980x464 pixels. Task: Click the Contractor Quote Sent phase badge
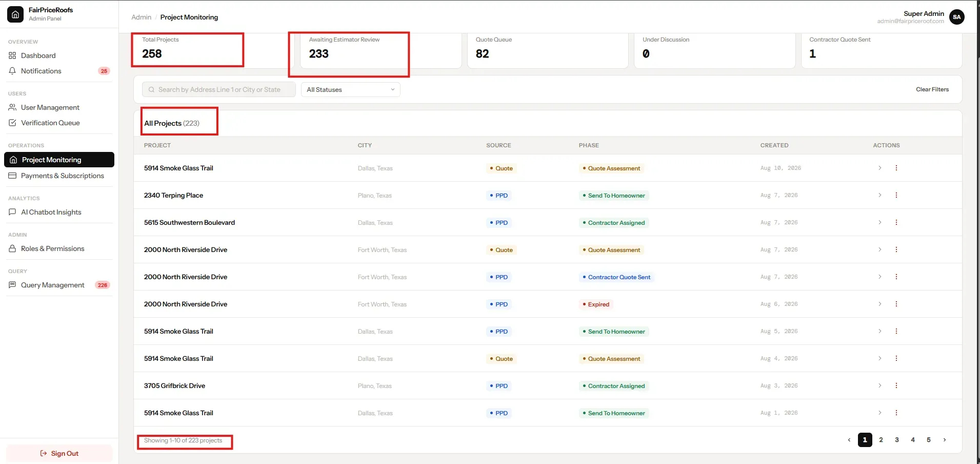coord(616,277)
